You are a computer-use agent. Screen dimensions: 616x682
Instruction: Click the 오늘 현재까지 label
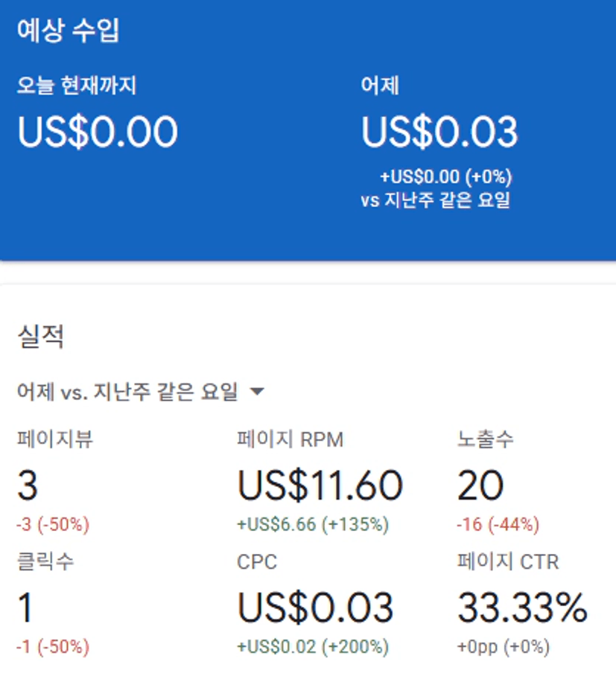coord(77,85)
